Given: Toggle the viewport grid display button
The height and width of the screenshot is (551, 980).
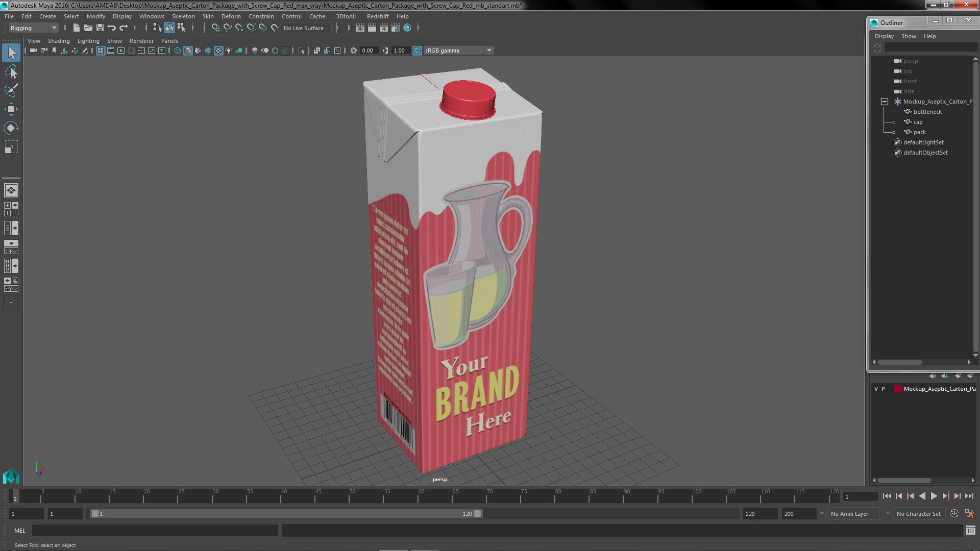Looking at the screenshot, I should (x=101, y=51).
